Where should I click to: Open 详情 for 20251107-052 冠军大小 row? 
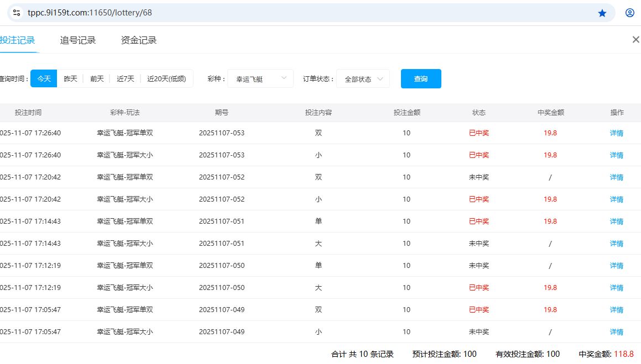click(616, 199)
